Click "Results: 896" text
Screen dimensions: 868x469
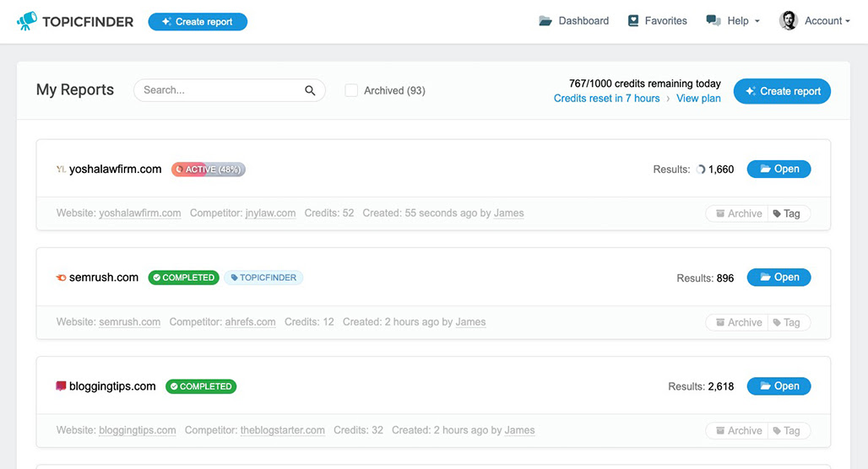point(705,278)
